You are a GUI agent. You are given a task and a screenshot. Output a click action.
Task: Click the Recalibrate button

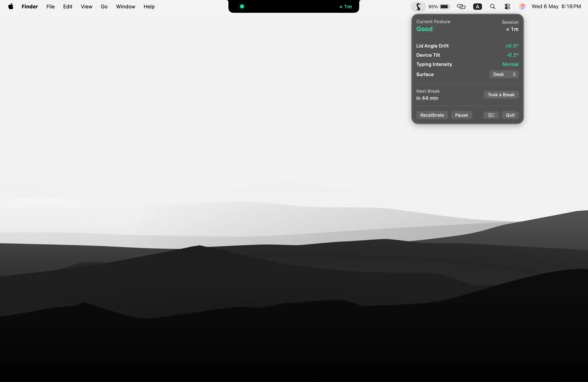coord(432,115)
